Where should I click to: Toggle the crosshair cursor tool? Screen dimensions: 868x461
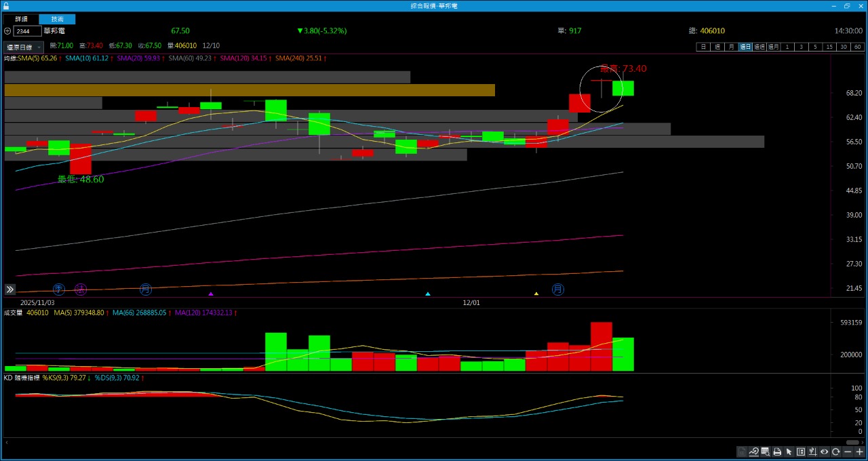coord(812,452)
